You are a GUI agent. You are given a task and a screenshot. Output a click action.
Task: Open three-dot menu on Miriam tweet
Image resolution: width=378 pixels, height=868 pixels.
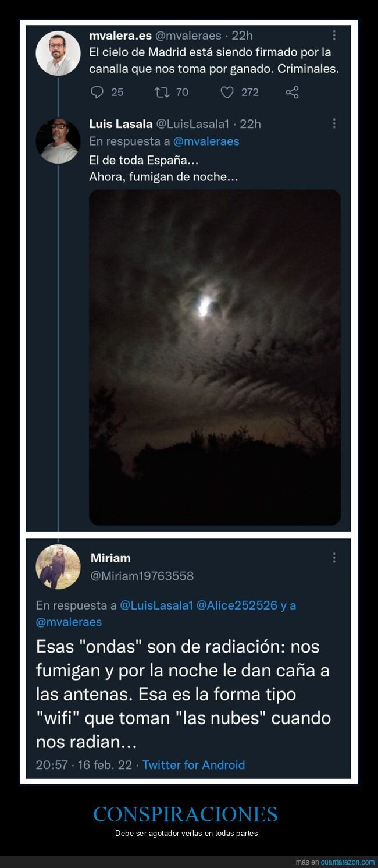click(x=334, y=558)
